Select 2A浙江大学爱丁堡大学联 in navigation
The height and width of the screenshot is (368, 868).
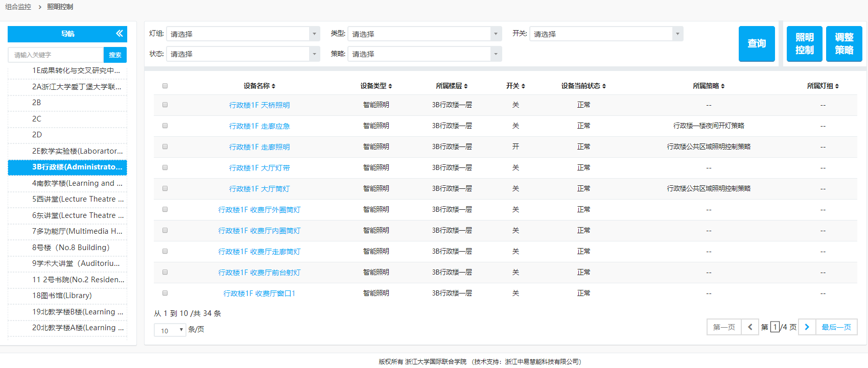point(67,87)
